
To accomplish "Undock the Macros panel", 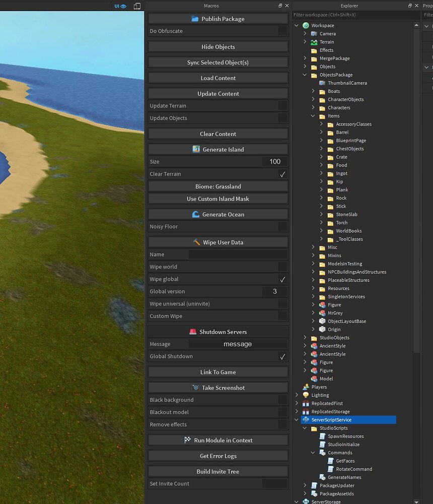I will pyautogui.click(x=280, y=6).
